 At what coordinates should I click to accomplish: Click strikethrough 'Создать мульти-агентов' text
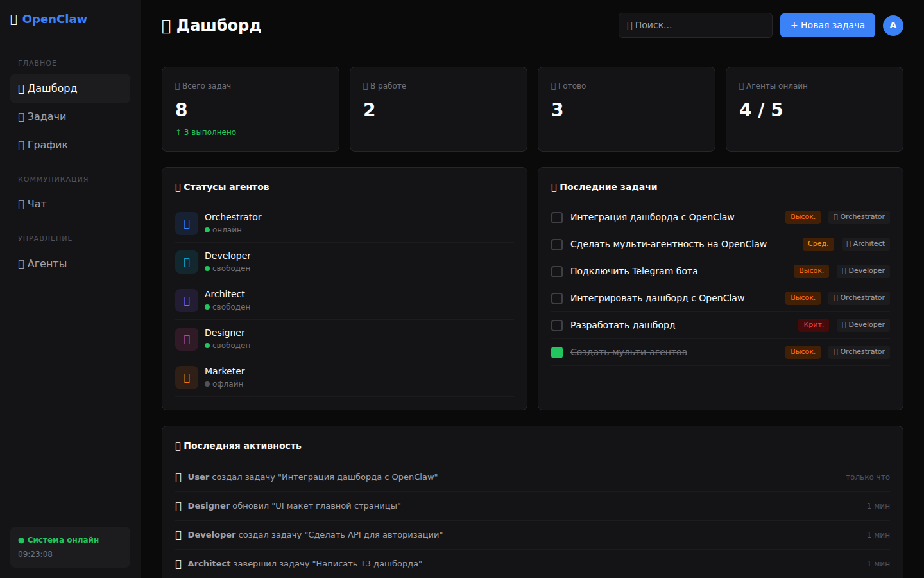pyautogui.click(x=629, y=353)
